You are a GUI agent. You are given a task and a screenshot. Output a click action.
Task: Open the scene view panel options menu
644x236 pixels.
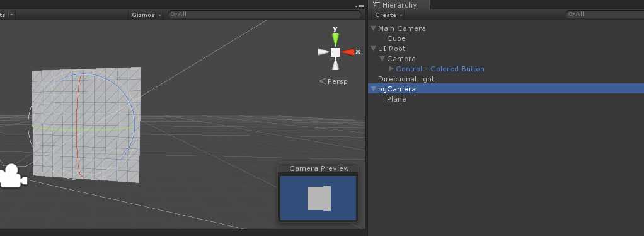tap(359, 6)
